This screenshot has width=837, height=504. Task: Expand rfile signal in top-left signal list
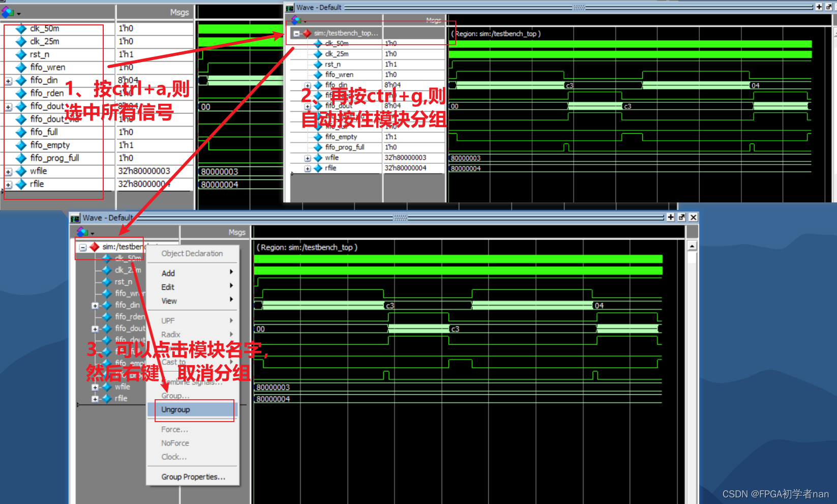(x=8, y=185)
